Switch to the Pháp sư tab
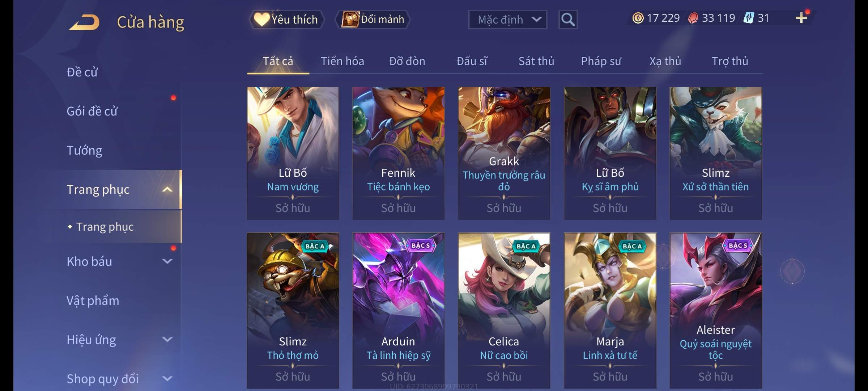Screen dimensions: 868x391 (601, 61)
